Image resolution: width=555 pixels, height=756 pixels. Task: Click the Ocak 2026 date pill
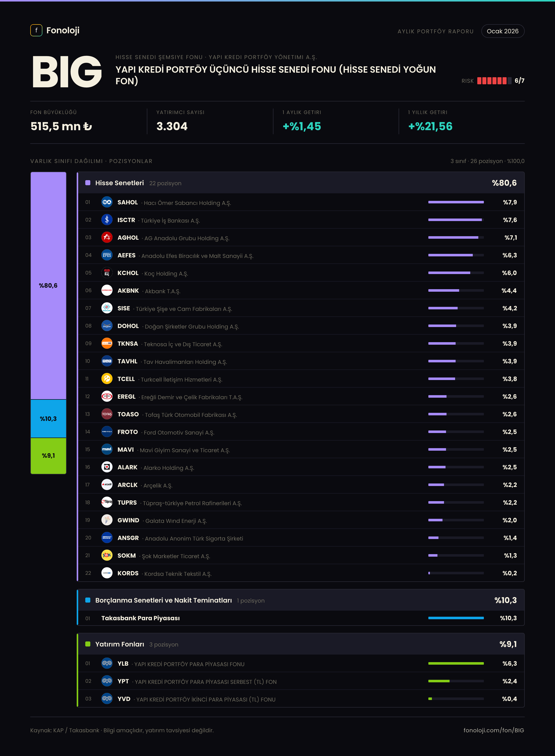pyautogui.click(x=503, y=31)
